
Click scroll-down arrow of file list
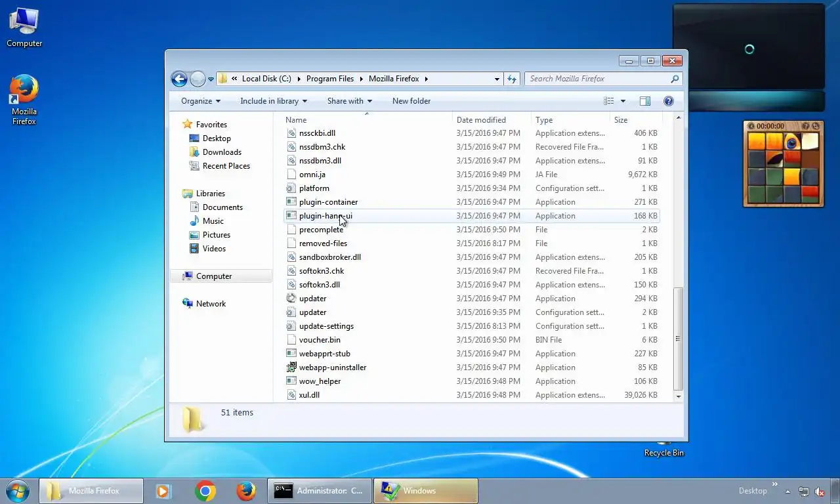678,396
